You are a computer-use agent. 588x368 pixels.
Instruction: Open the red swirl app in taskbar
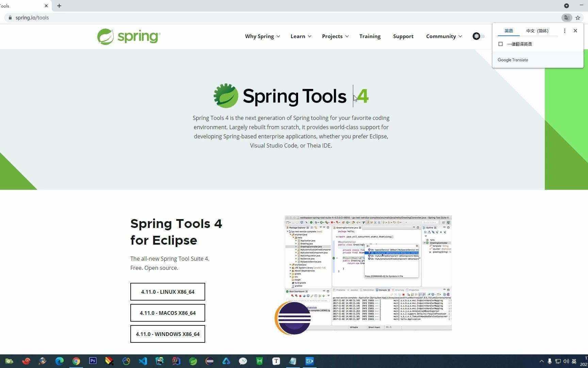(x=26, y=361)
